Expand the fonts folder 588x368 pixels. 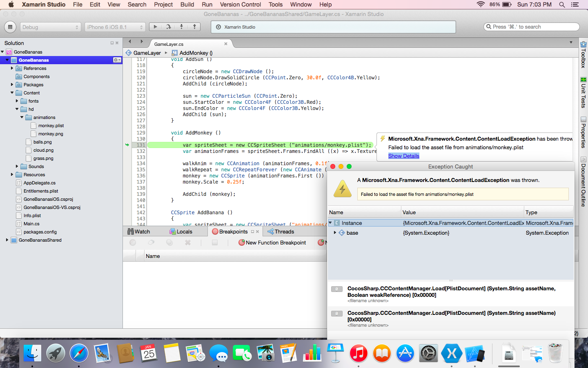(x=17, y=101)
